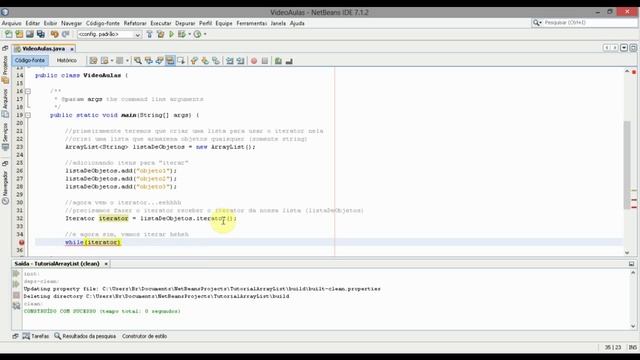Close the VideoAulas.java tab
640x360 pixels.
click(72, 49)
